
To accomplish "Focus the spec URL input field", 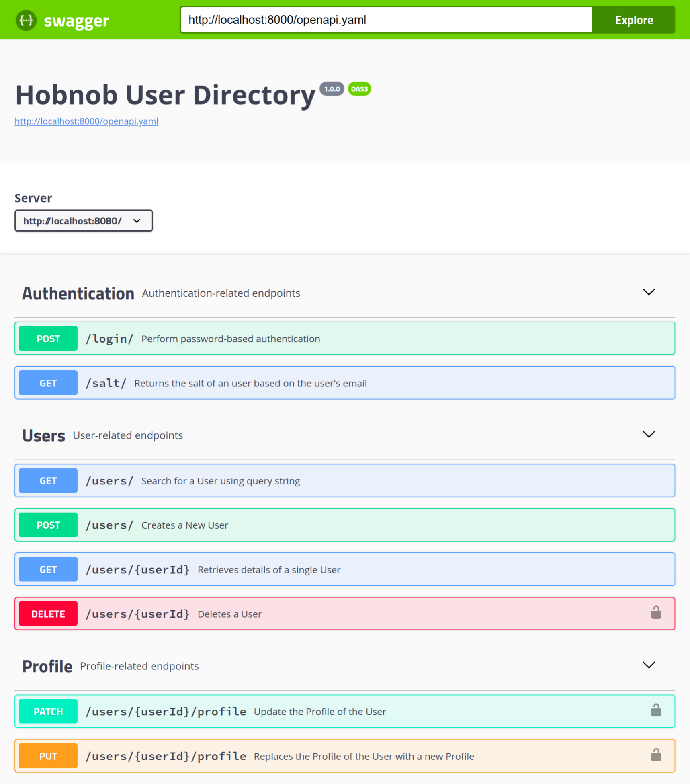I will click(x=386, y=20).
